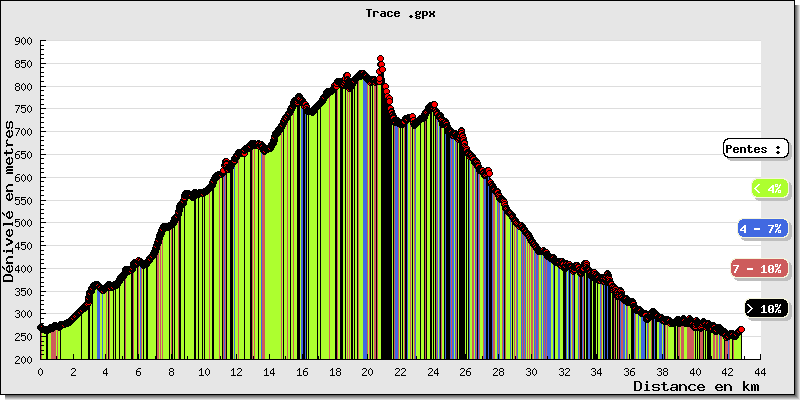Click the summit marker near km 24
Image resolution: width=800 pixels, height=400 pixels.
point(433,104)
